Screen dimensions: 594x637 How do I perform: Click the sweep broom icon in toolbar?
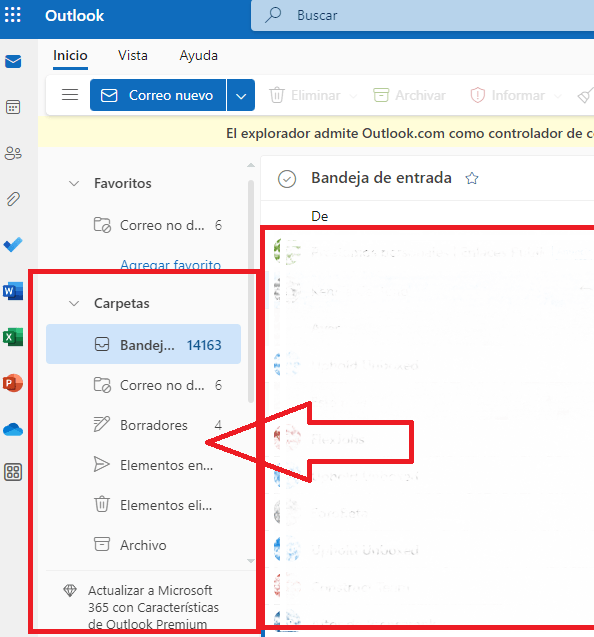click(585, 95)
